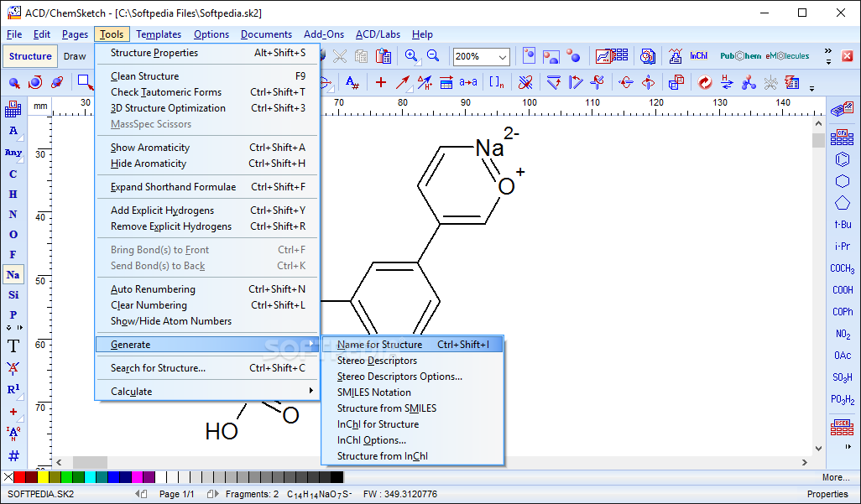This screenshot has width=861, height=504.
Task: Open the Add-Ons menu
Action: (x=324, y=34)
